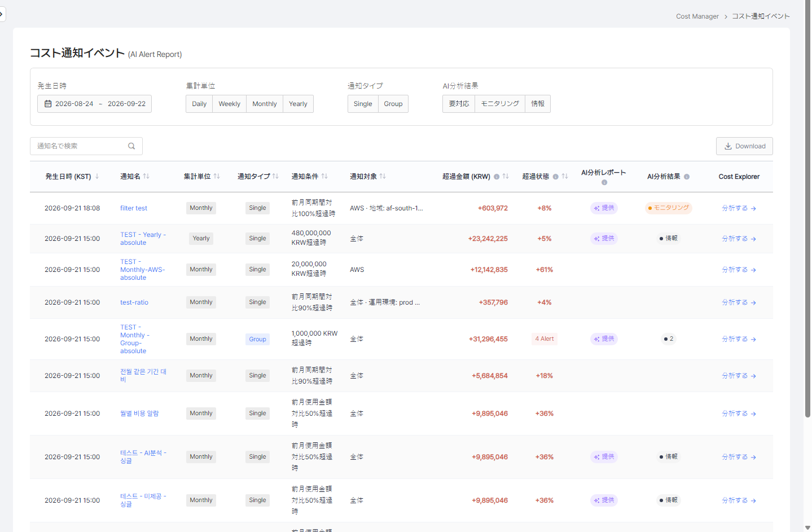Toggle the Daily aggregation filter
This screenshot has height=532, width=812.
tap(199, 104)
